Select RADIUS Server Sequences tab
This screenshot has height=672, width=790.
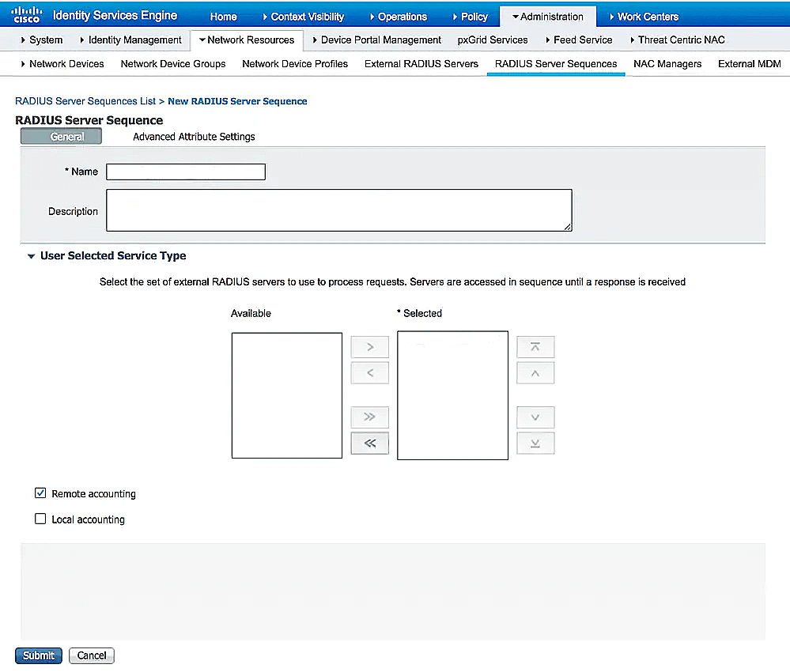point(556,64)
